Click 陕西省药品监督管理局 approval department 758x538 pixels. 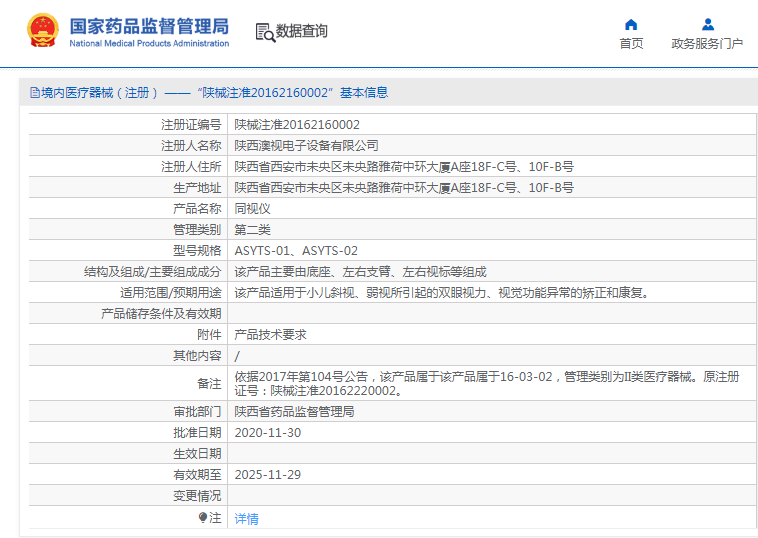pos(294,411)
